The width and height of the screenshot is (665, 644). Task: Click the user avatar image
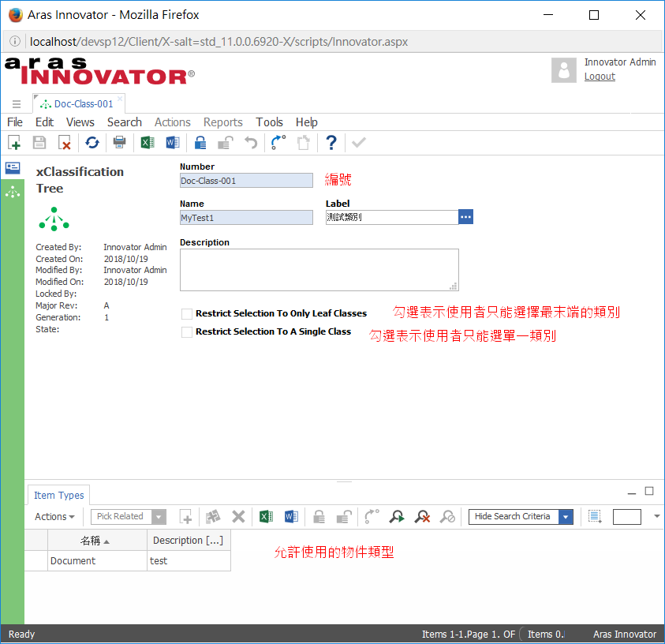coord(564,70)
